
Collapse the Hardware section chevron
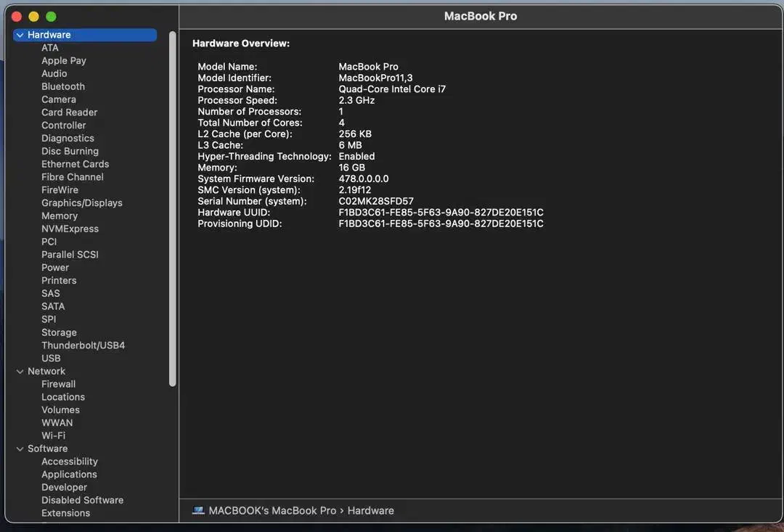point(20,35)
